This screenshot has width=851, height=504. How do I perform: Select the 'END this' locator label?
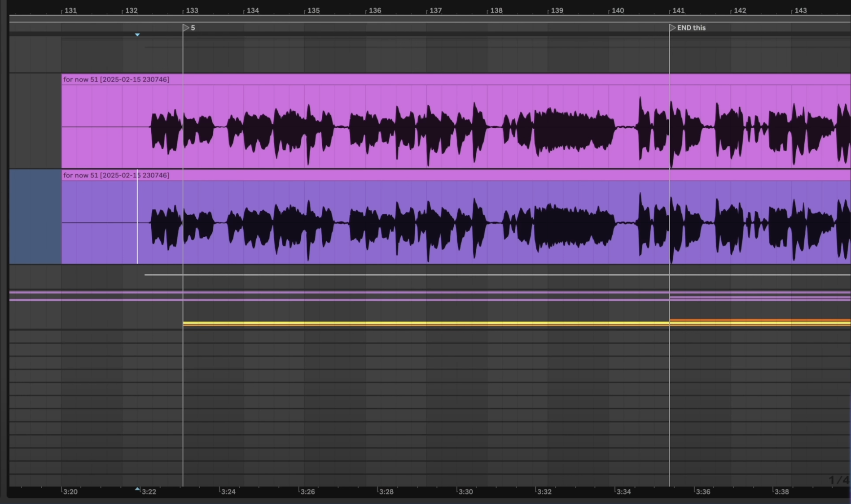(693, 27)
